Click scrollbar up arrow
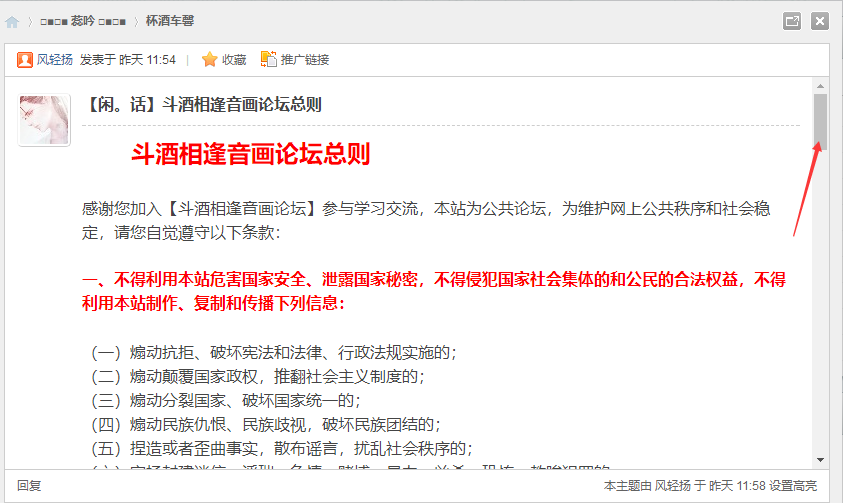The image size is (843, 503). pos(820,86)
